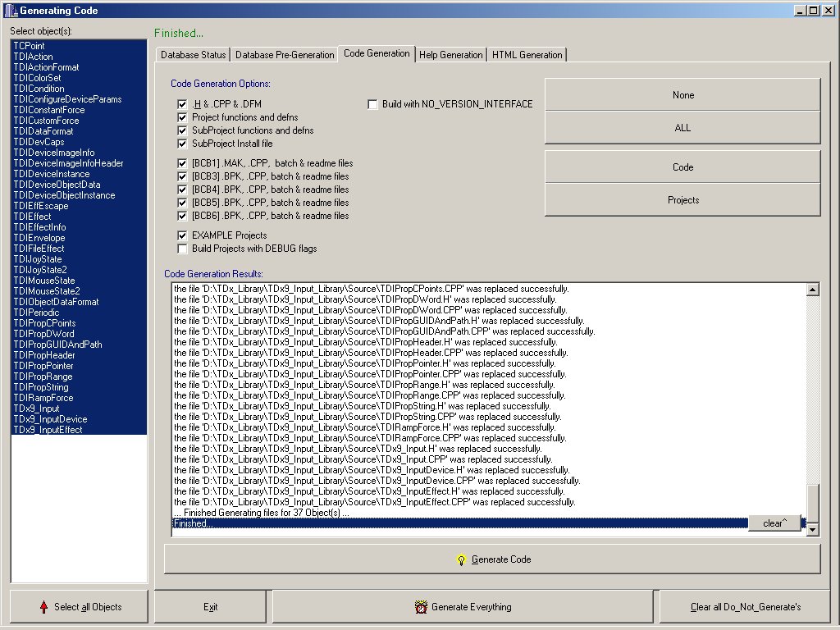This screenshot has height=630, width=840.
Task: Click the lightbulb icon on Generate Code
Action: click(x=461, y=559)
